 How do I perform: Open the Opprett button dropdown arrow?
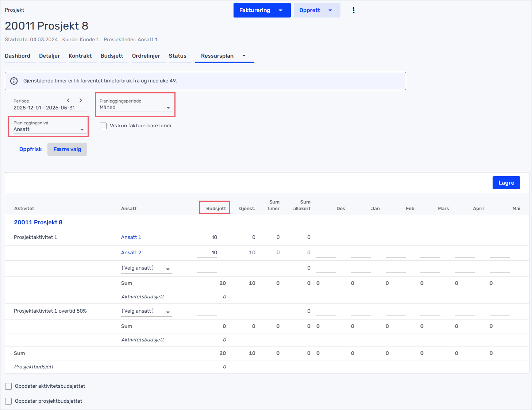pos(330,10)
